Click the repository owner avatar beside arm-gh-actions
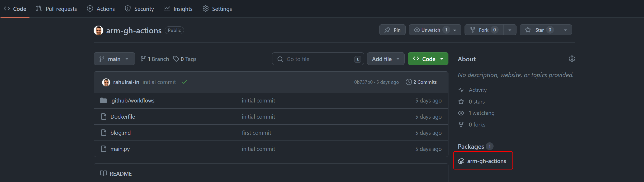This screenshot has width=644, height=182. click(x=98, y=30)
